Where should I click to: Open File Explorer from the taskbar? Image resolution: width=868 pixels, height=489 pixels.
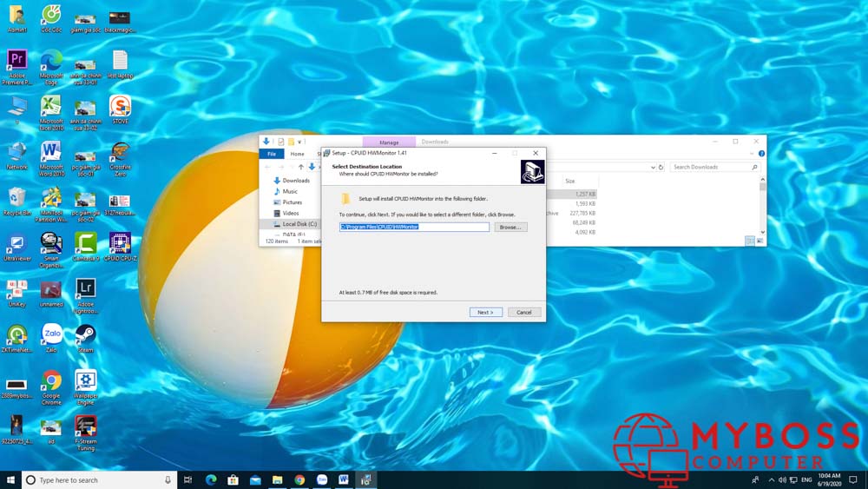pos(277,480)
